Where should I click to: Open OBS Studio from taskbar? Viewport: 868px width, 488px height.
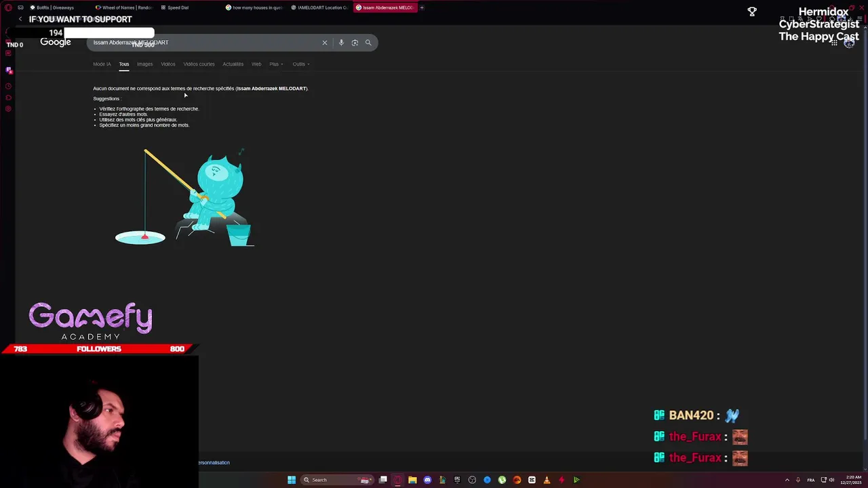click(472, 480)
